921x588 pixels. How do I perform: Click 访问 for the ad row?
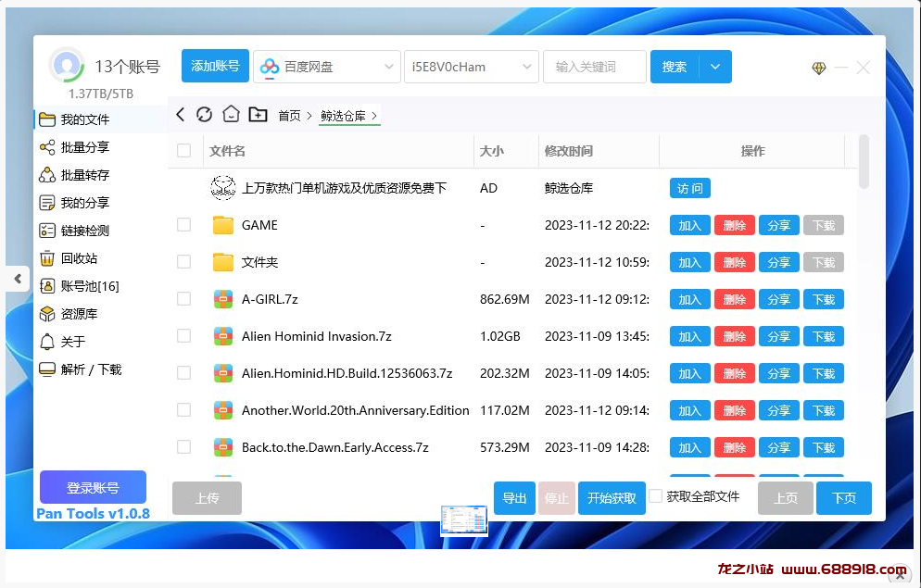pos(690,188)
